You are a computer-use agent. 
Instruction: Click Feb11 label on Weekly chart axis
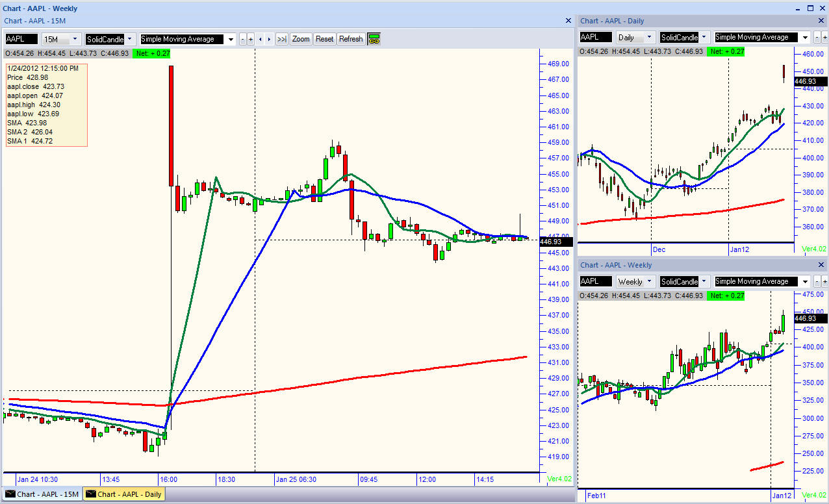596,495
